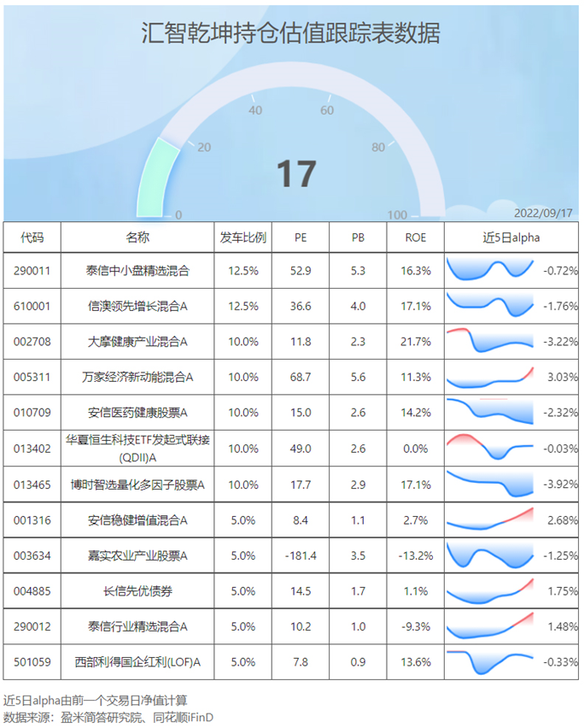Open fund 博时智选量化多因子股票A
Viewport: 584px width, 728px height.
pyautogui.click(x=137, y=484)
